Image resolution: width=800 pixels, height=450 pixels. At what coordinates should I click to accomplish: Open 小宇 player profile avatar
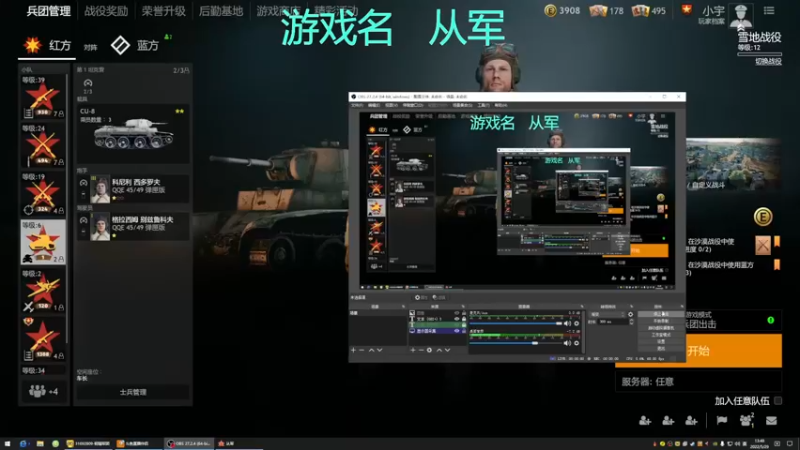coord(741,14)
